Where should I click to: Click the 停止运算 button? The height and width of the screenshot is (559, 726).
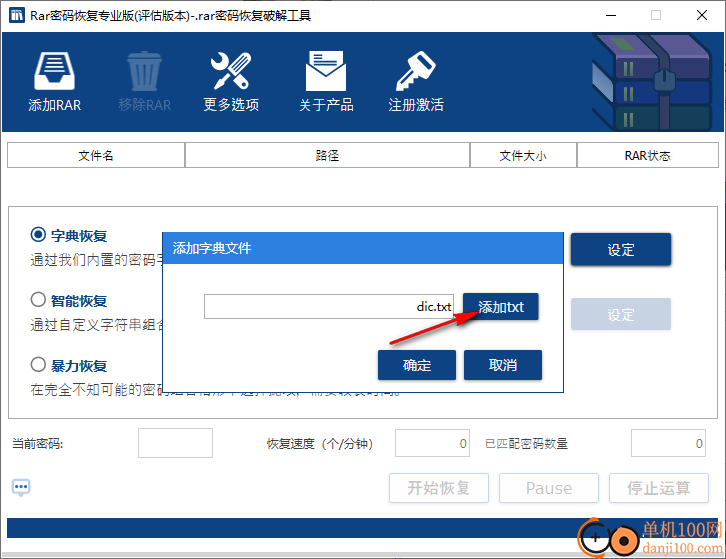coord(659,488)
